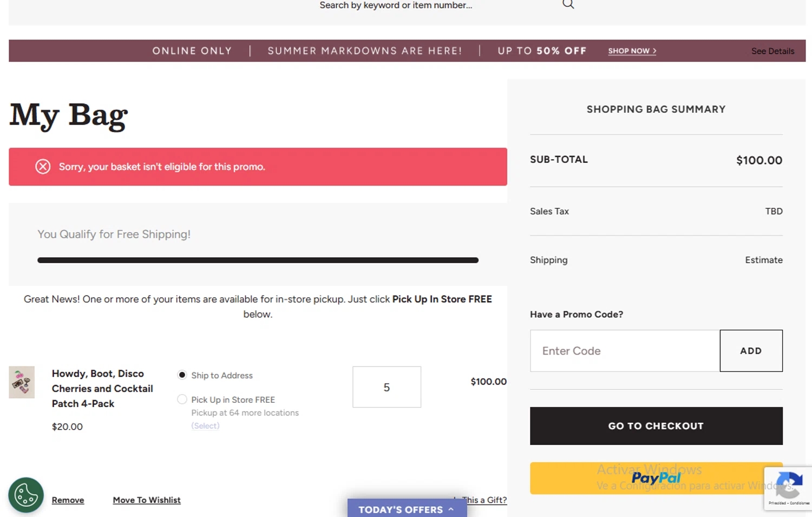Click the quantity field showing 5

click(387, 387)
